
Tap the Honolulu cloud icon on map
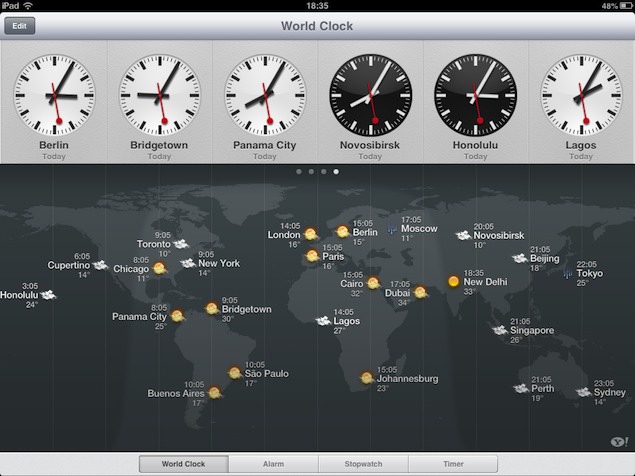(x=48, y=295)
